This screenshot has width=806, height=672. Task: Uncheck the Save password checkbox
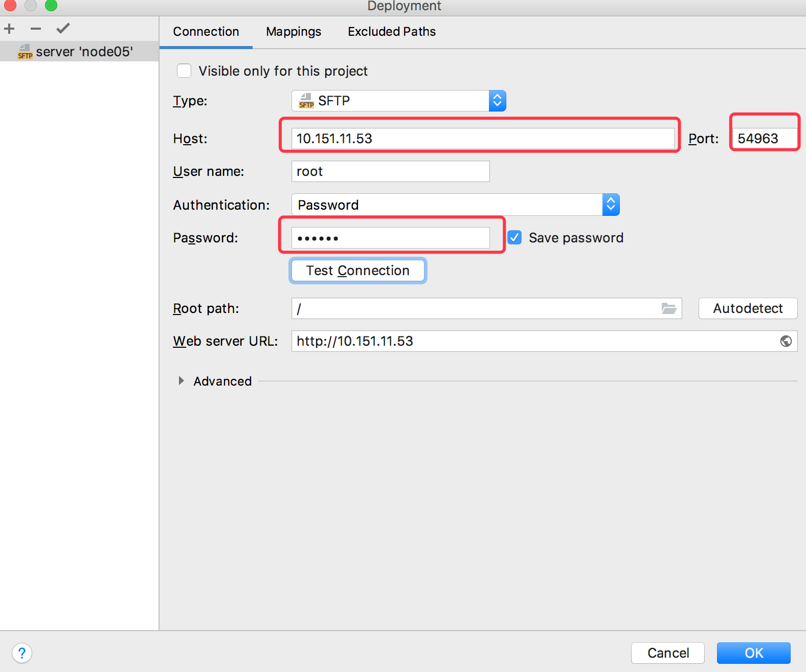tap(514, 237)
